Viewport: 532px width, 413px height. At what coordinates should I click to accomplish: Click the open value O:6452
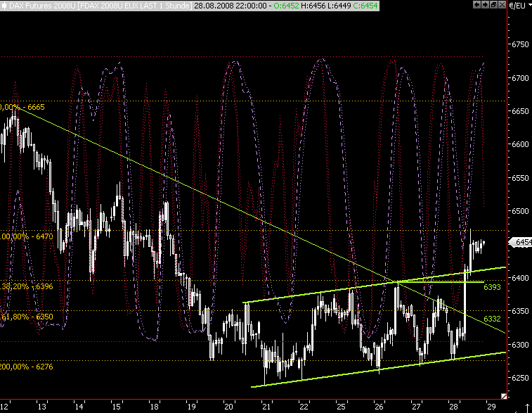click(x=286, y=6)
